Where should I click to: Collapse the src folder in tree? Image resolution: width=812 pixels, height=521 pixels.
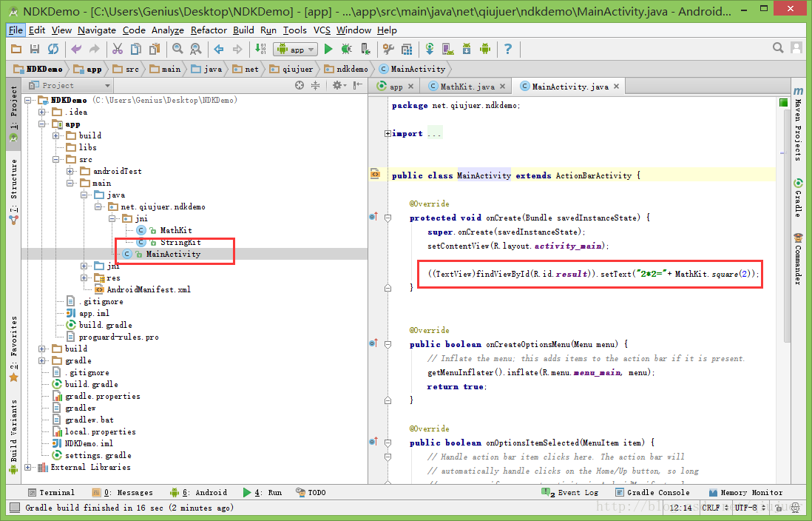[56, 160]
